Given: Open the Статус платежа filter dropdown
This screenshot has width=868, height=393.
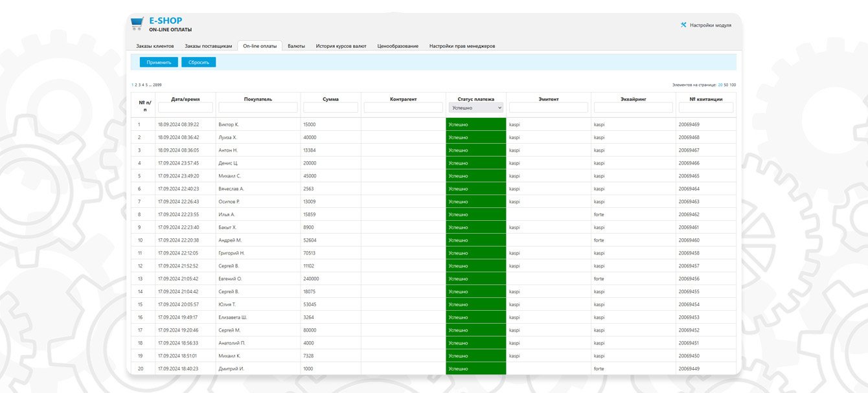Looking at the screenshot, I should [x=475, y=108].
